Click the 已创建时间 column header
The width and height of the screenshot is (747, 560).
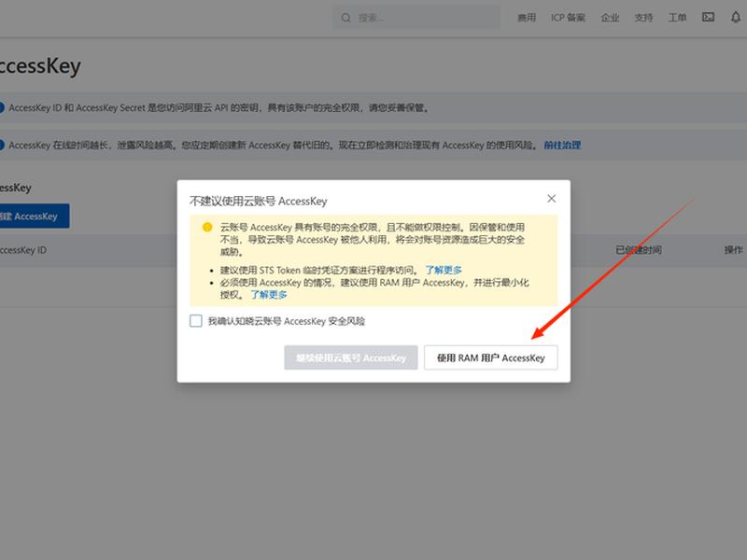[639, 250]
